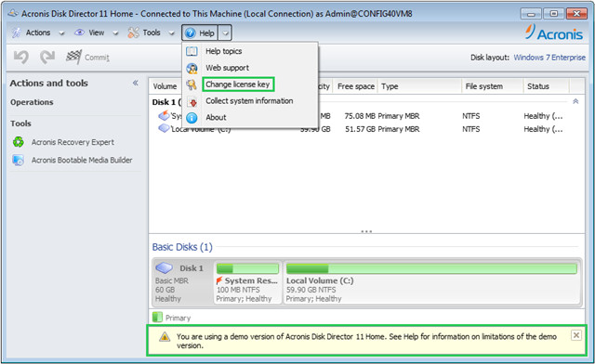This screenshot has width=595, height=364.
Task: Click the green Primary legend square
Action: 157,317
